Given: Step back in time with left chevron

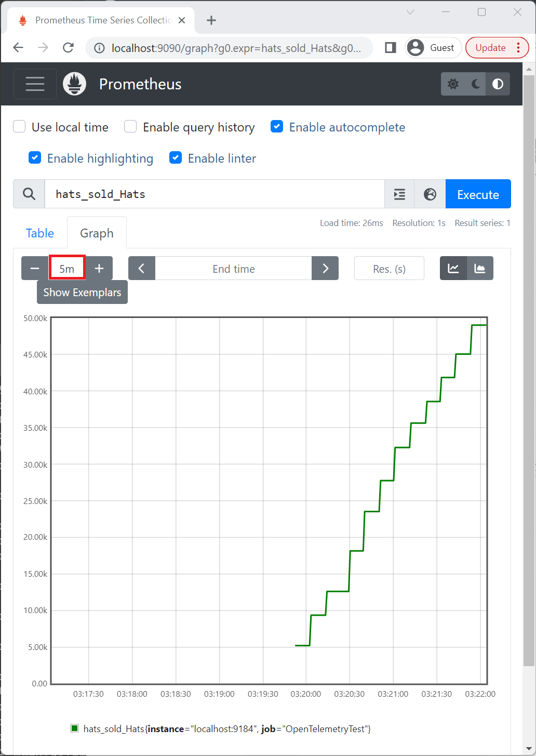Looking at the screenshot, I should 141,268.
